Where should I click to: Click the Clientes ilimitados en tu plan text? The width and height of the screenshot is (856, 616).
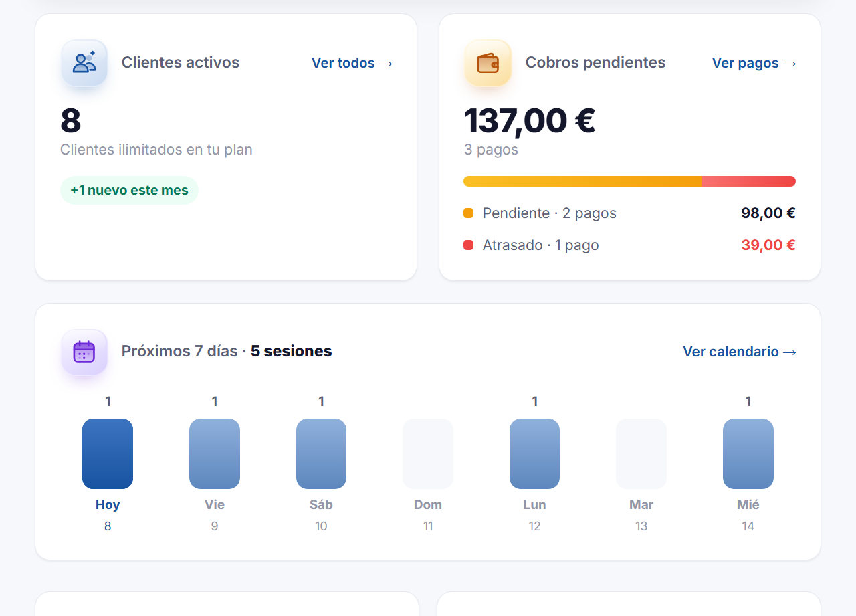coord(156,150)
